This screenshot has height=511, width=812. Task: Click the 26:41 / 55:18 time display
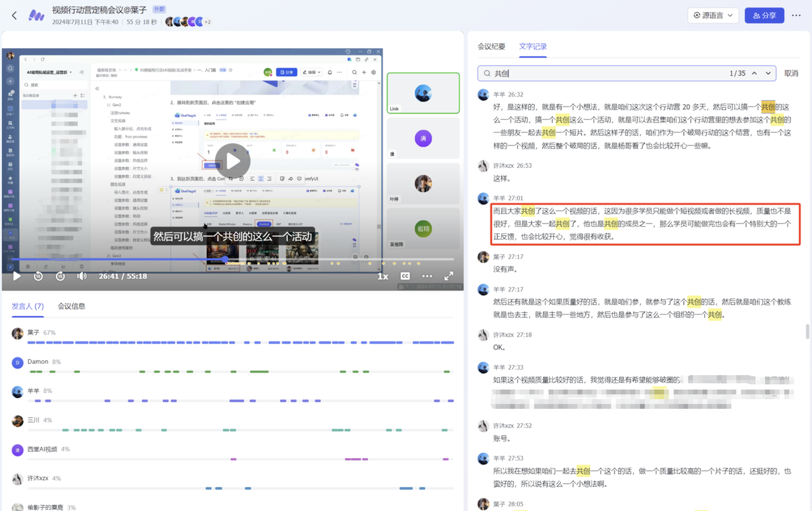[x=122, y=276]
